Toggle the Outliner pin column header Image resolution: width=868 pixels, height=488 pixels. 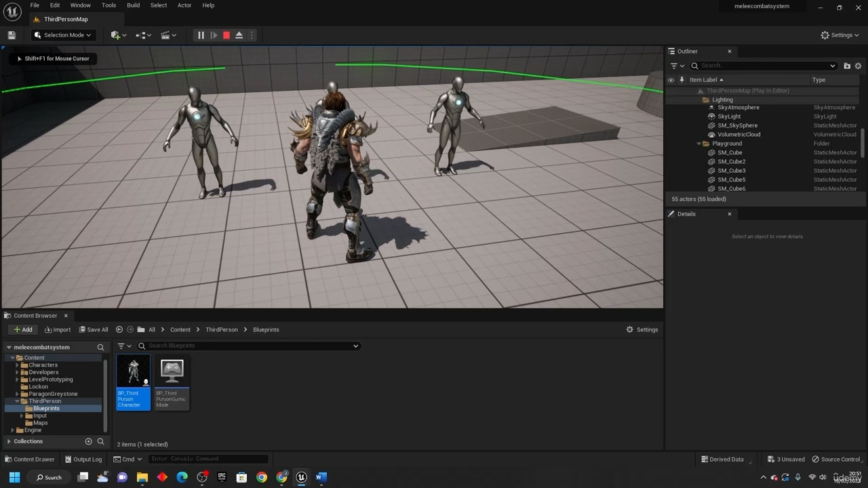click(682, 80)
